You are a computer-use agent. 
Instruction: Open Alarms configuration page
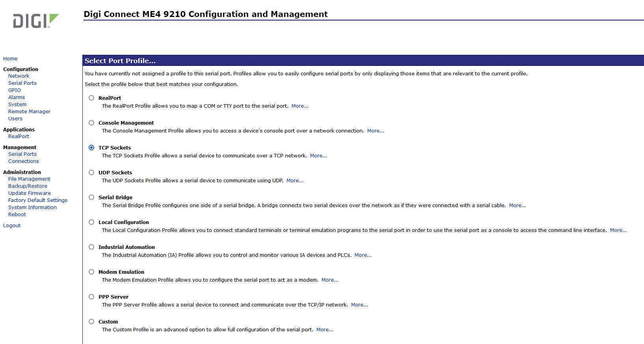coord(17,97)
